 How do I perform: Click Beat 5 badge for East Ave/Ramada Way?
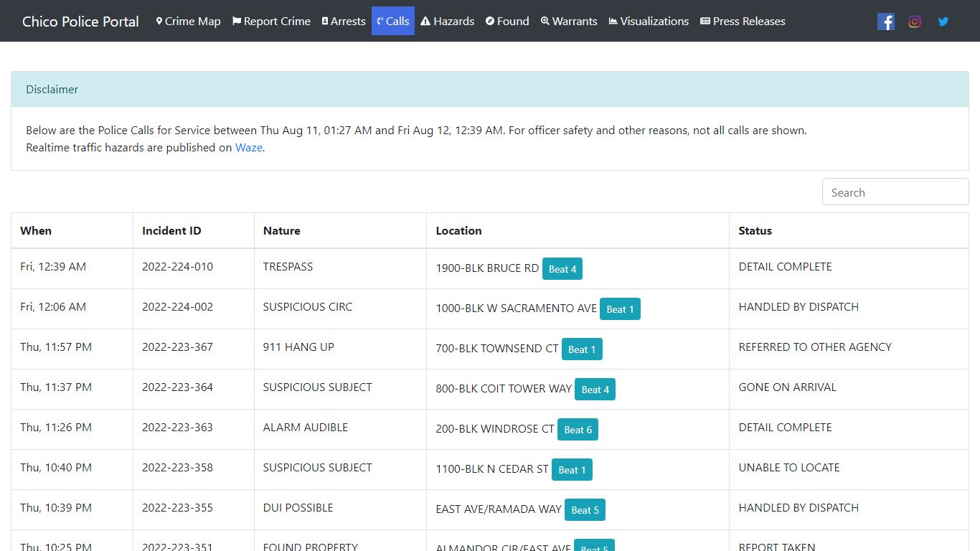coord(585,510)
